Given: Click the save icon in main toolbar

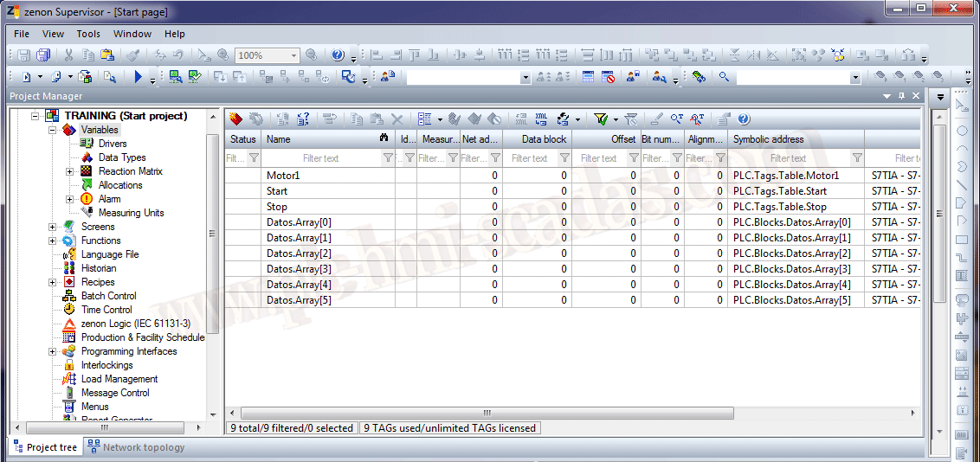Looking at the screenshot, I should point(23,55).
